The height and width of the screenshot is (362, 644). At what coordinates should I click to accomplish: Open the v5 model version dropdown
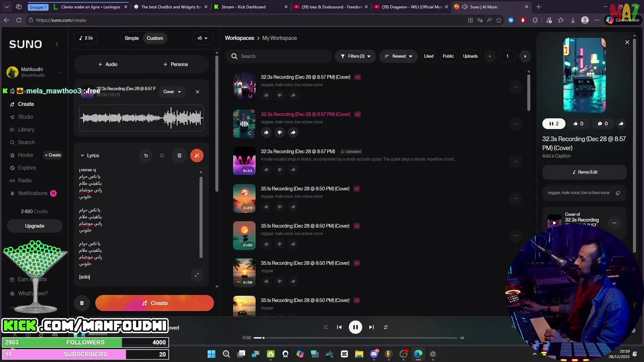coord(202,38)
